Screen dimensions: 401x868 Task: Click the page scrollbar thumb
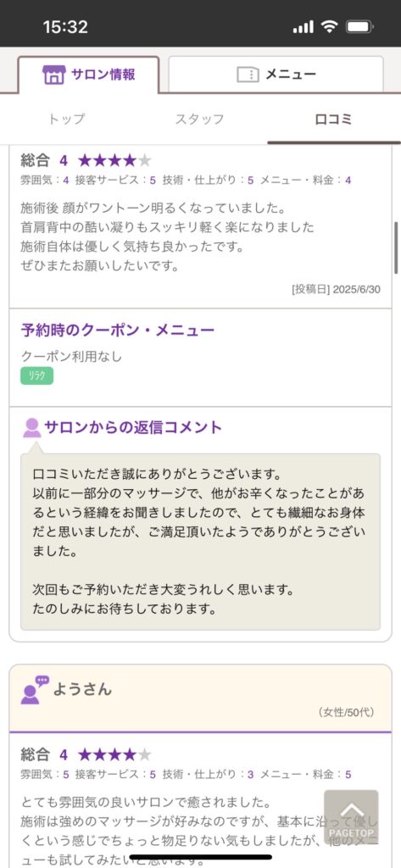397,248
